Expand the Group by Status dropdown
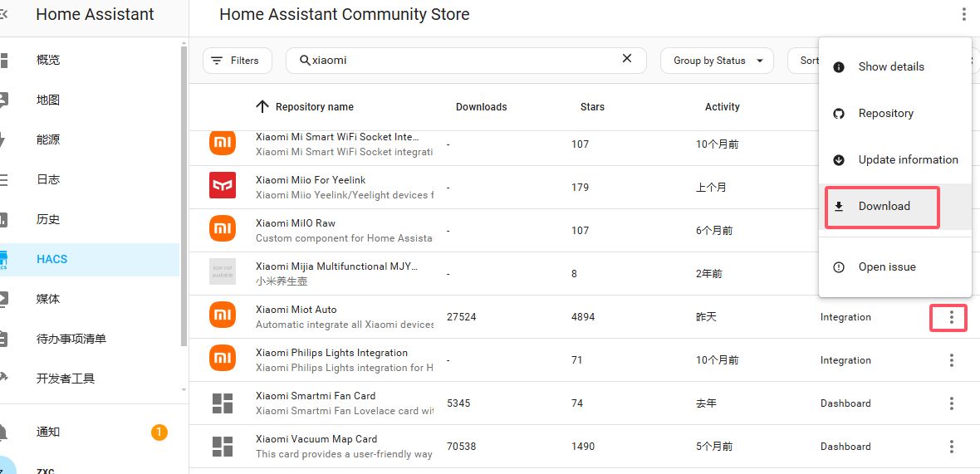The width and height of the screenshot is (980, 474). [718, 61]
